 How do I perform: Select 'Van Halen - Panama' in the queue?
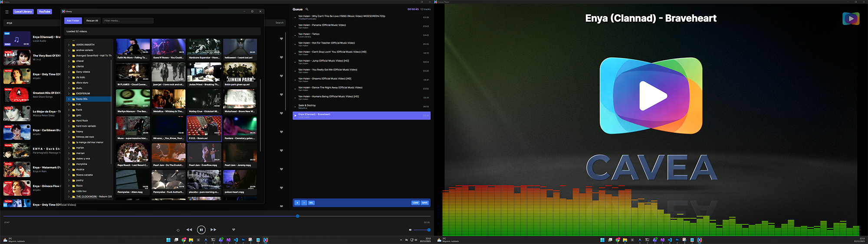362,26
